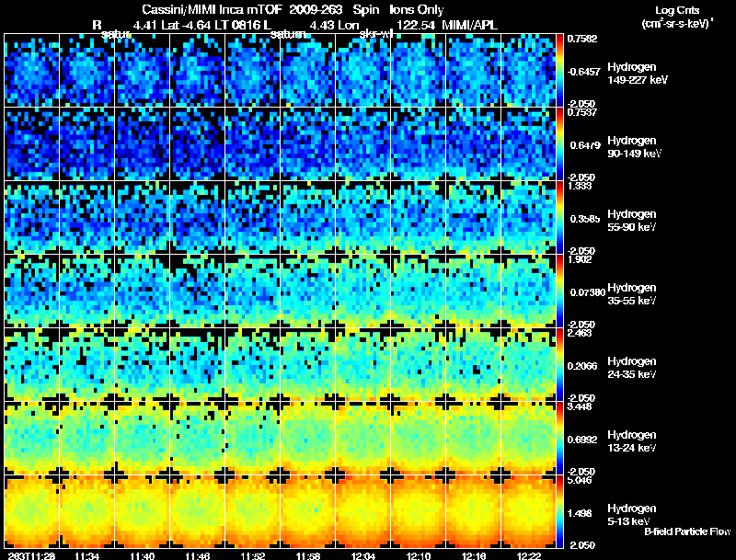The height and width of the screenshot is (560, 736).
Task: Open the 35-55 keV image panel at 11:46
Action: coord(197,291)
